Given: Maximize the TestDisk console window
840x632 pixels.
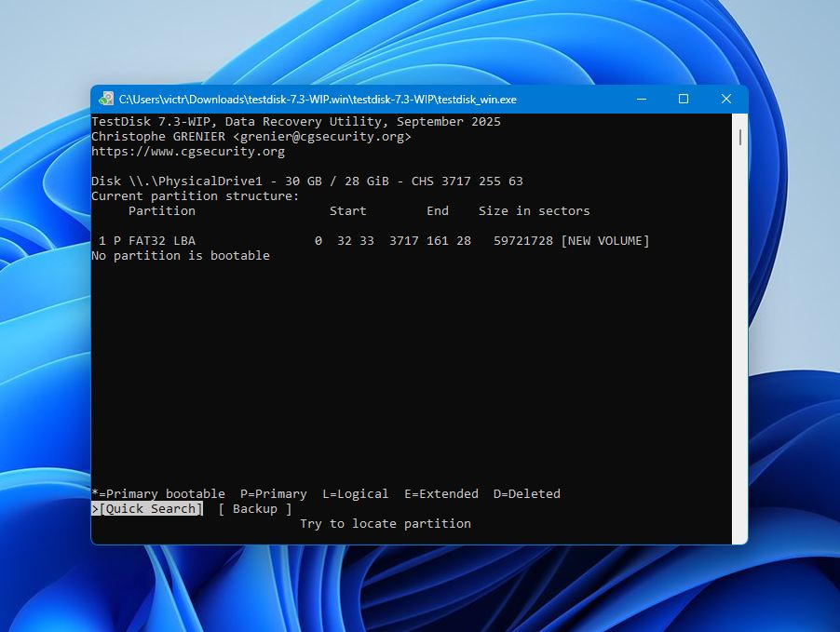Looking at the screenshot, I should click(x=684, y=99).
